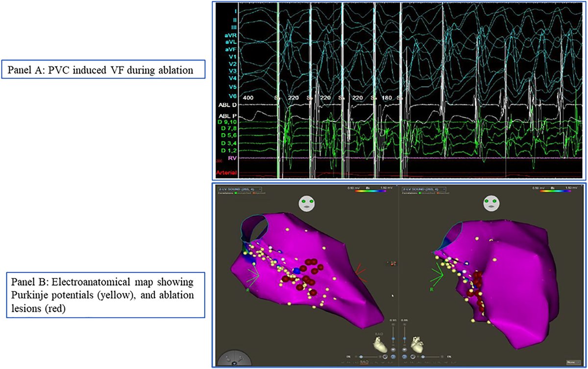
Task: Select the D 7,8 channel label
Action: [x=229, y=128]
